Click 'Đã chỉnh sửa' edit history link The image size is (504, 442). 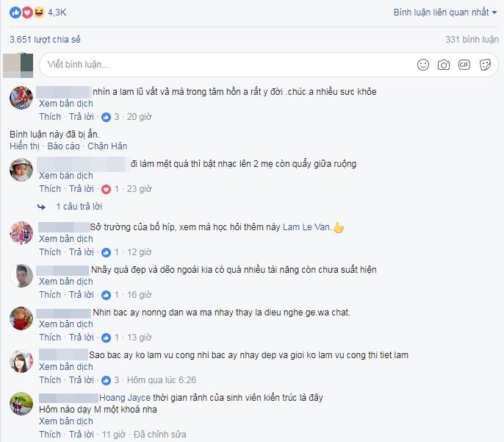[x=159, y=435]
